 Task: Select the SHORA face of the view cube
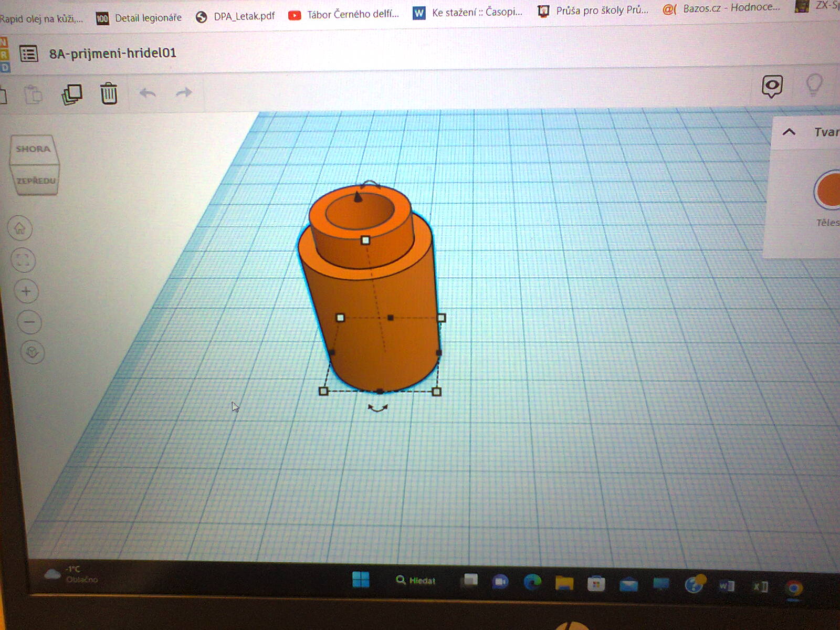pyautogui.click(x=33, y=149)
